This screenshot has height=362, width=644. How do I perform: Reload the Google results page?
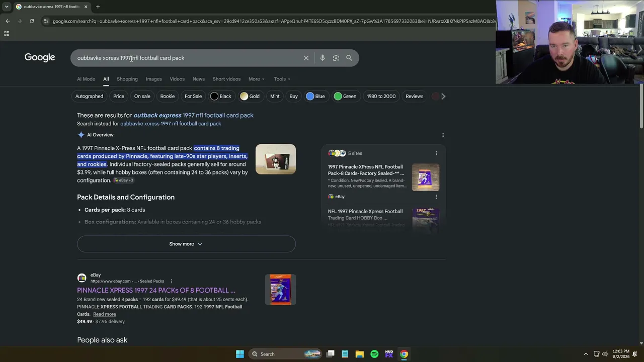pos(32,21)
